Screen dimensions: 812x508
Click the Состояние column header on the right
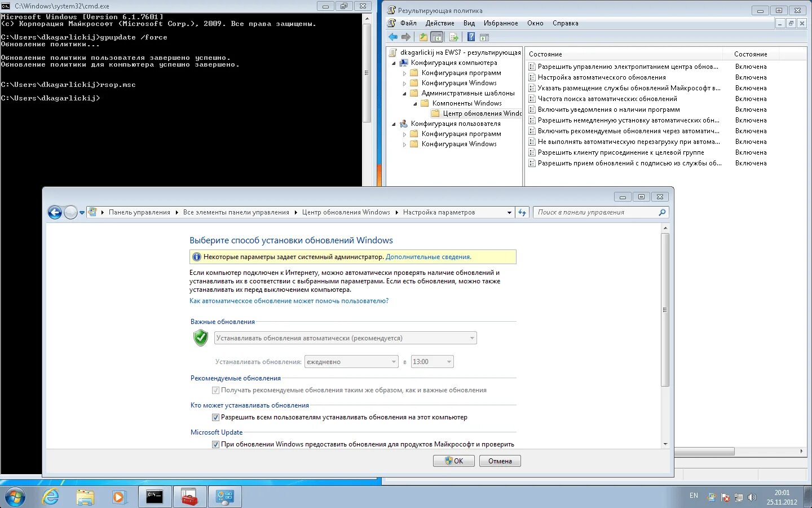click(x=751, y=54)
